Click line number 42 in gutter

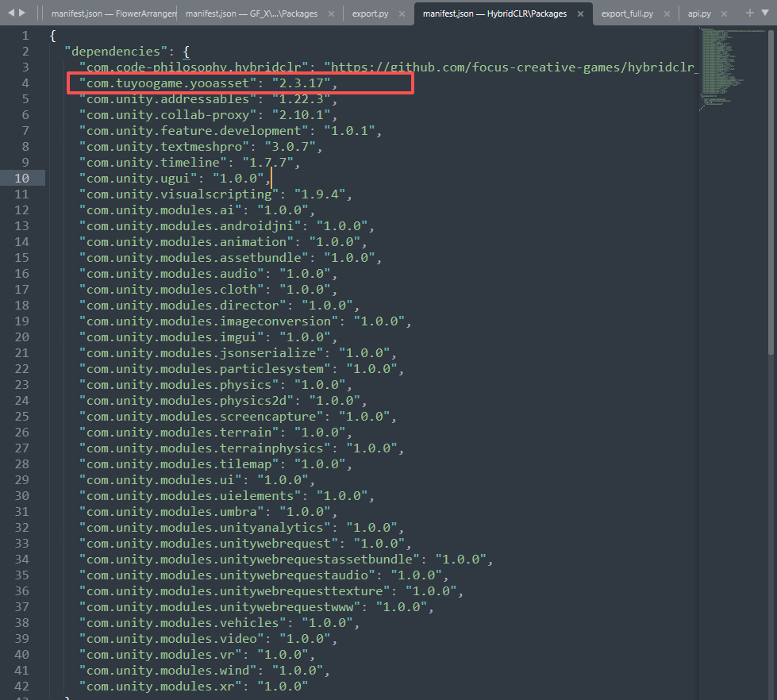pos(21,687)
